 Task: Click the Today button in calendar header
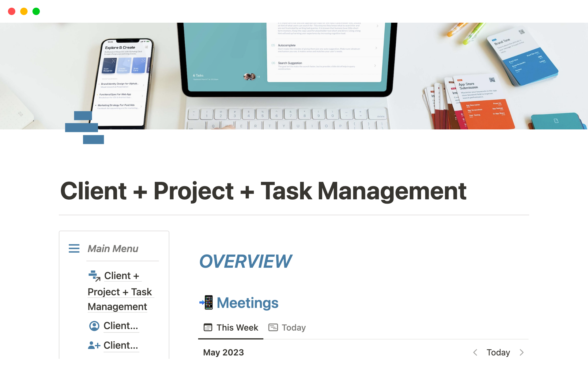click(x=499, y=352)
